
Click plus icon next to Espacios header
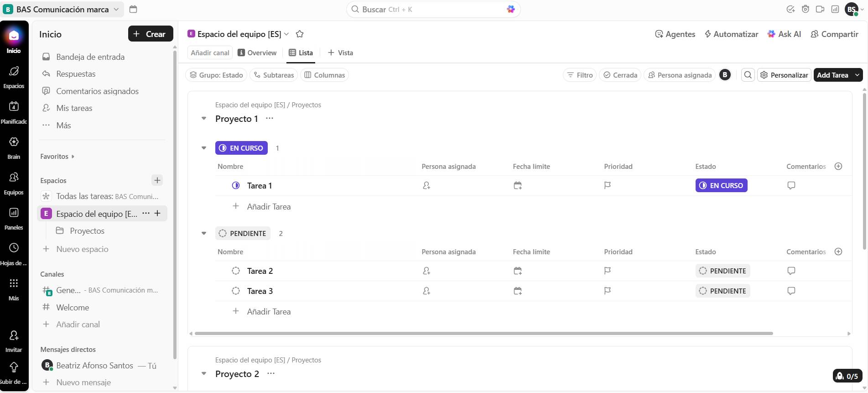(157, 180)
